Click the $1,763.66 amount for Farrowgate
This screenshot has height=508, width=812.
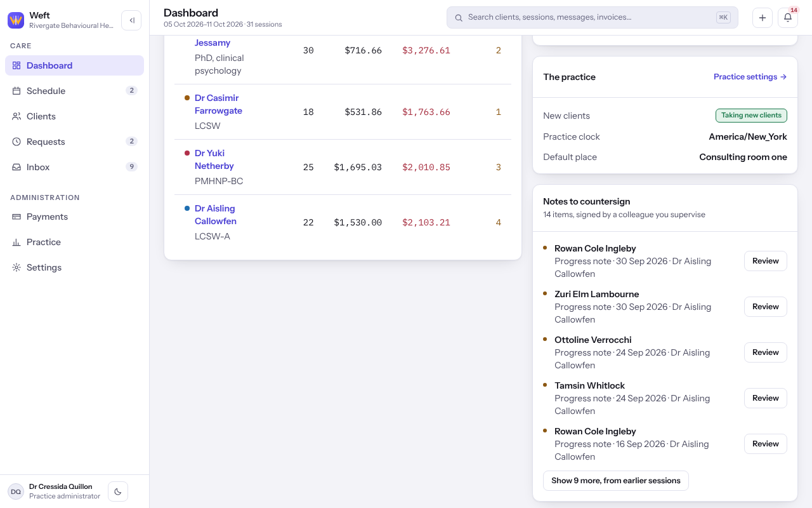[426, 112]
